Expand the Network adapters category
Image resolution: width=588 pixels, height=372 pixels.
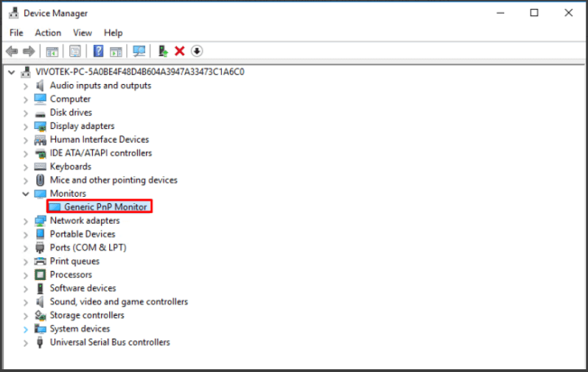point(25,221)
